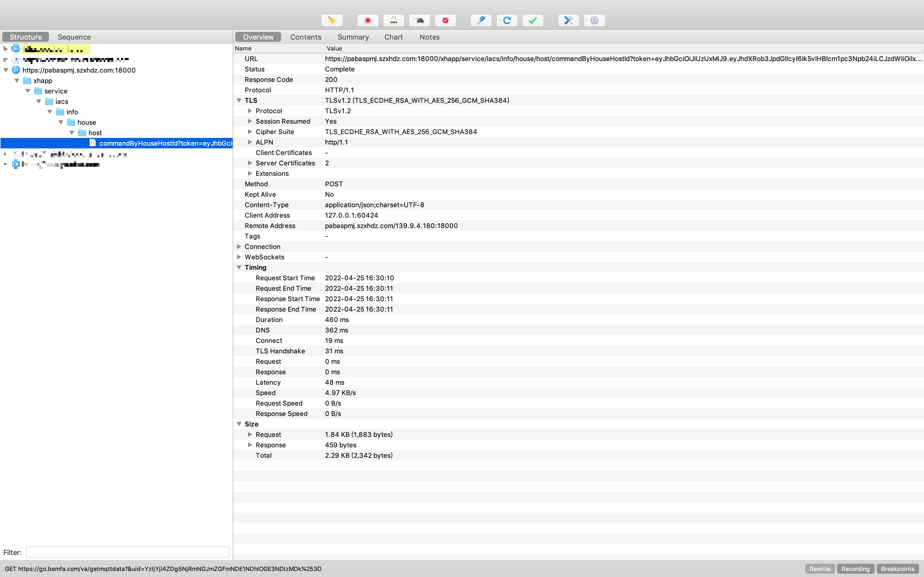924x577 pixels.
Task: Toggle the red breakpoints icon
Action: coord(445,21)
